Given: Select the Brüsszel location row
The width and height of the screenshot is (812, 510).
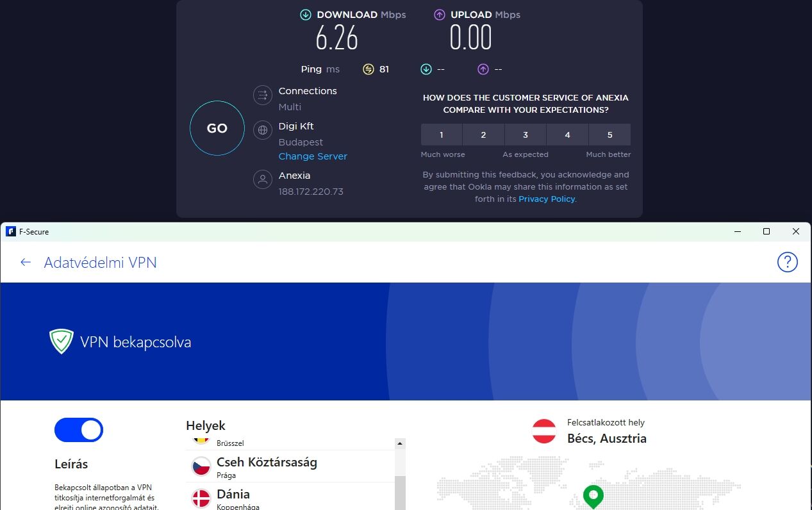Looking at the screenshot, I should coord(290,443).
